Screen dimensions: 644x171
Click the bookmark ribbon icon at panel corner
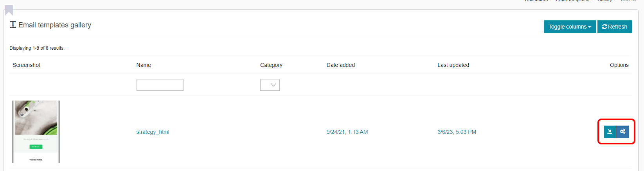point(9,10)
